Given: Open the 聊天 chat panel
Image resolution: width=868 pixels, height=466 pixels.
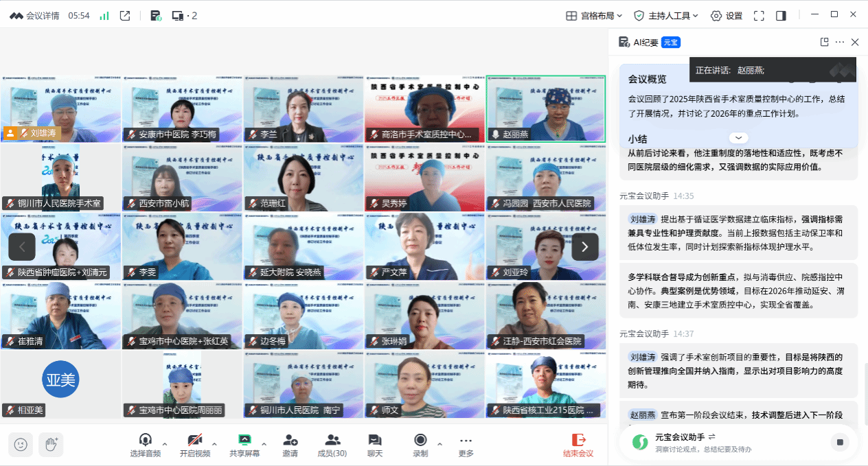Looking at the screenshot, I should coord(374,445).
